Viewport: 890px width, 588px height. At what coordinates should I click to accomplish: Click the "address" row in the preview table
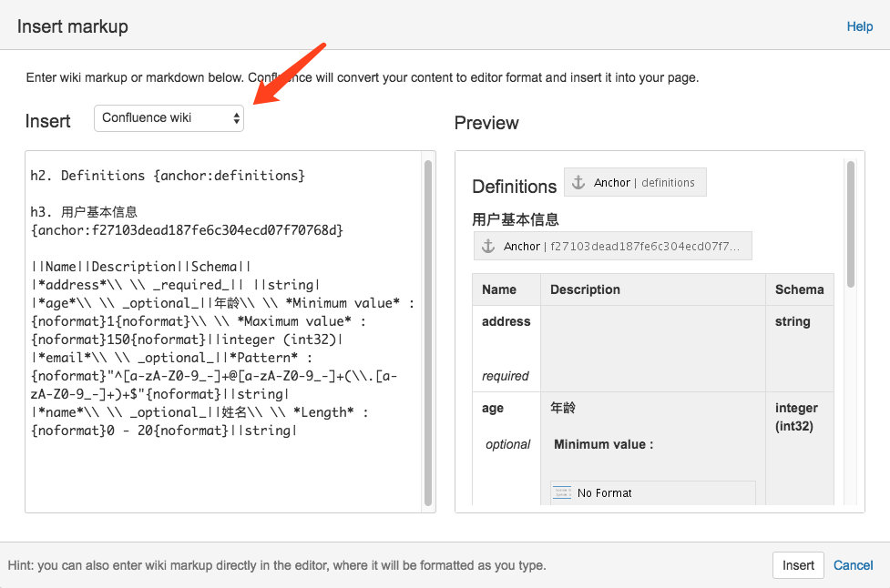[x=506, y=321]
